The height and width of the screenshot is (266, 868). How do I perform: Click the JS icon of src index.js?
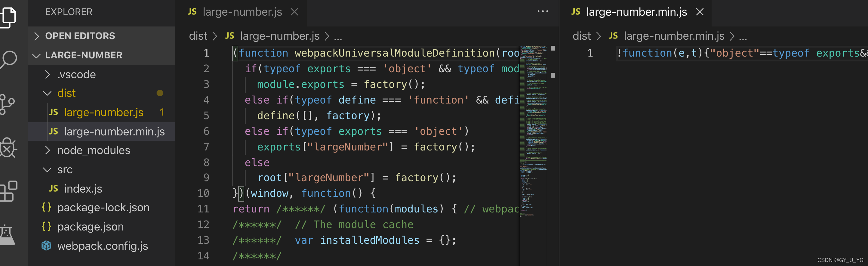point(54,188)
